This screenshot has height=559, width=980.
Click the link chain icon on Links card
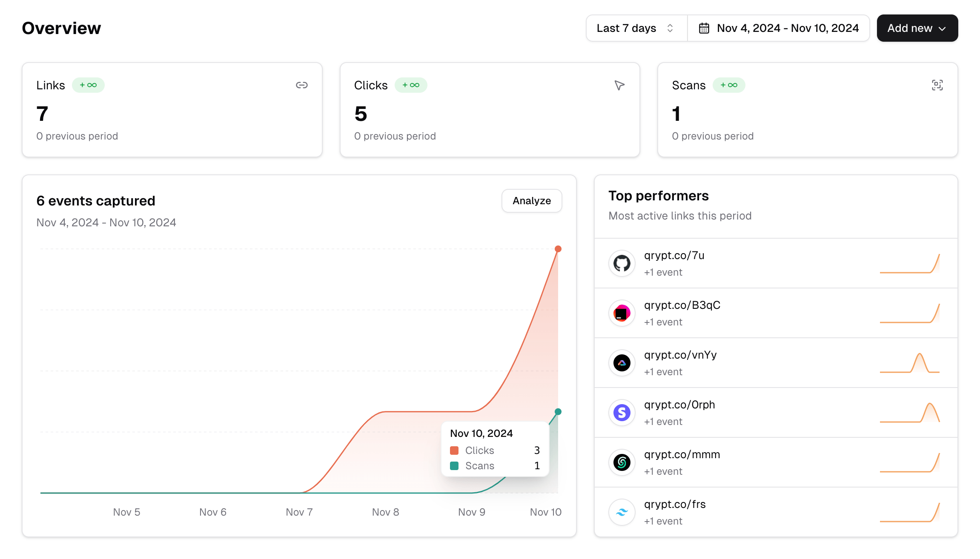coord(301,86)
